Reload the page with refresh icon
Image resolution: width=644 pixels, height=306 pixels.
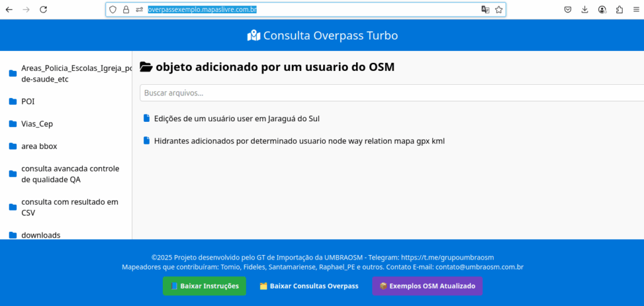click(x=43, y=10)
